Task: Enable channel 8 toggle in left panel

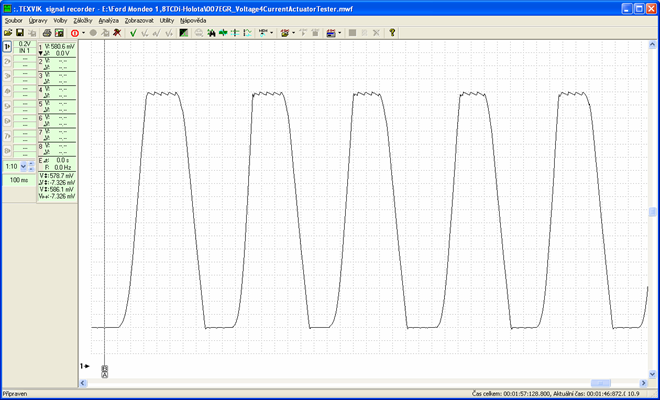Action: pyautogui.click(x=7, y=149)
